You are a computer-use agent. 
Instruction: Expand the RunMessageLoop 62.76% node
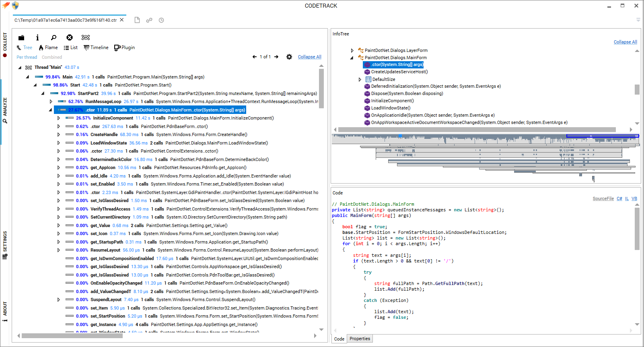[x=51, y=101]
